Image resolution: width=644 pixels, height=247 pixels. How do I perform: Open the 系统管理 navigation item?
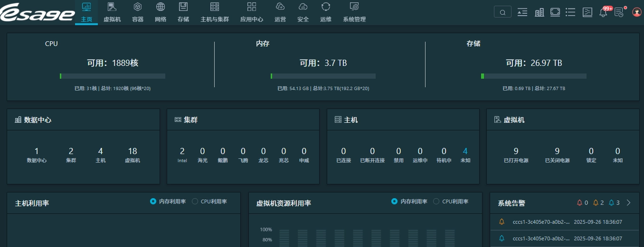click(354, 12)
